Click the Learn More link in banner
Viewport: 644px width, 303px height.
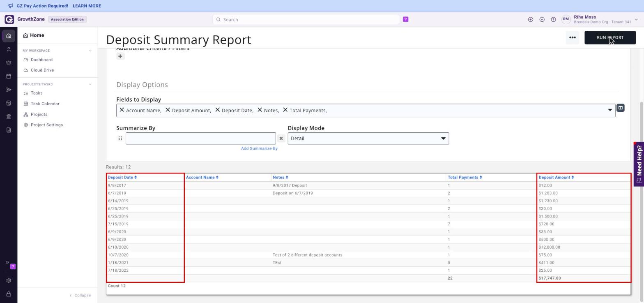(87, 6)
